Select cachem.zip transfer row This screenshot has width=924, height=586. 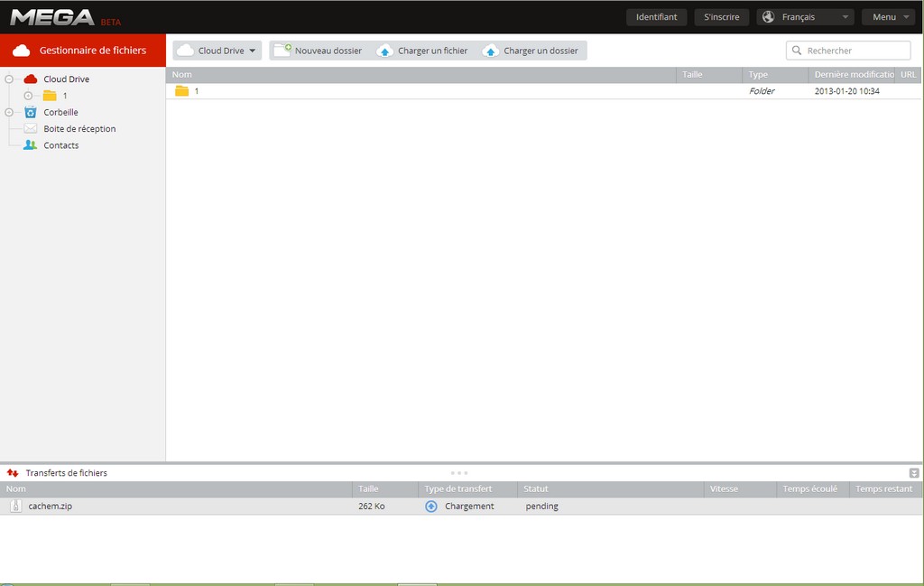(460, 506)
